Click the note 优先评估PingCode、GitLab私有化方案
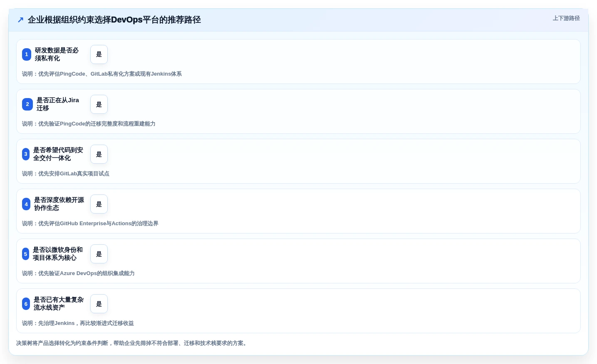This screenshot has width=597, height=364. coord(102,74)
